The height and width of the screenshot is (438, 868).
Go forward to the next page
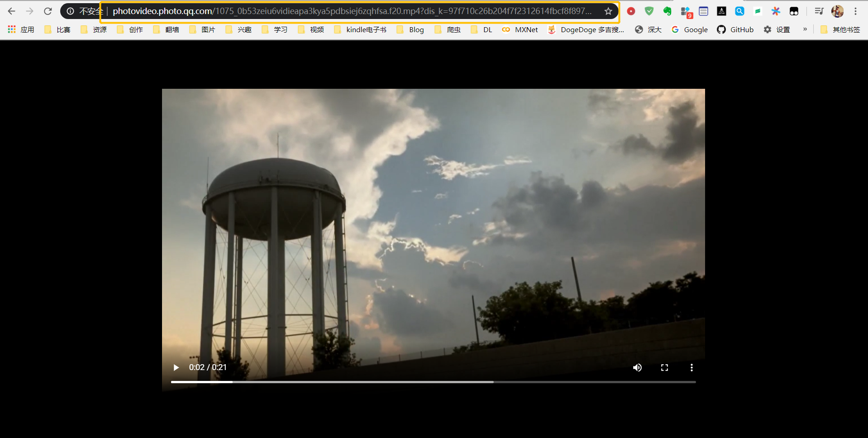(x=30, y=11)
